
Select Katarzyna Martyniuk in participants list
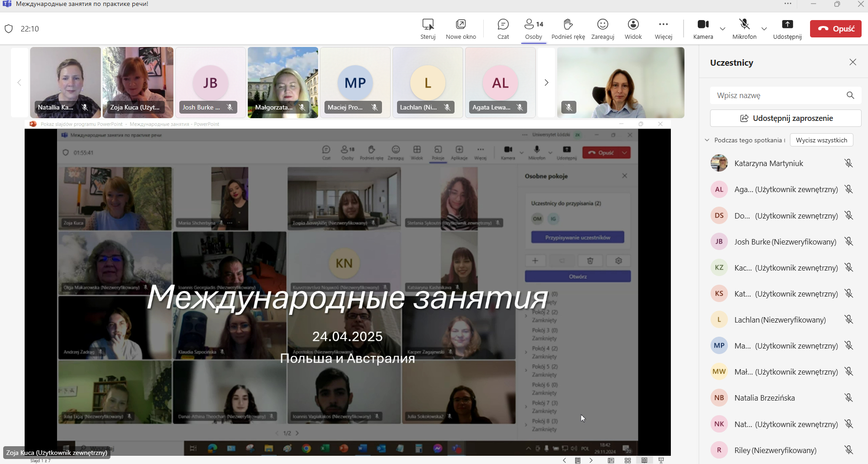coord(783,163)
